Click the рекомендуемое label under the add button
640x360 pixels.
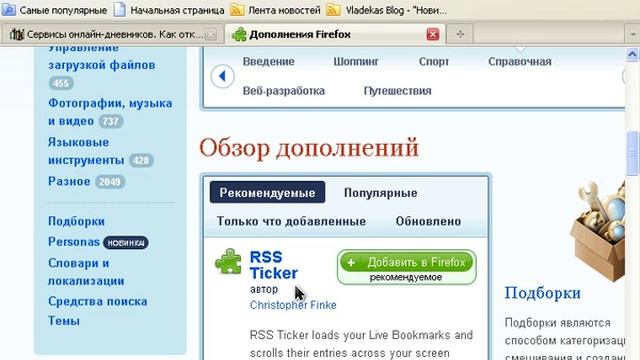(406, 277)
